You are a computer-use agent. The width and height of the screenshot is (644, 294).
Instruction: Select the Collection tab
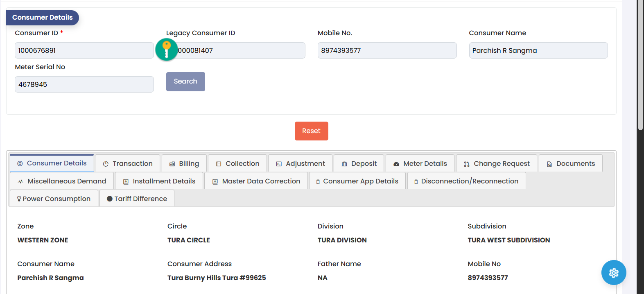pos(237,164)
